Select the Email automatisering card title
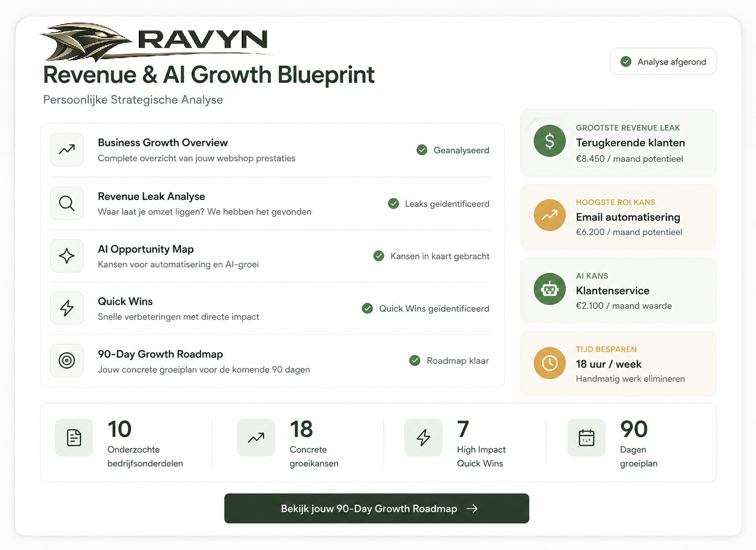Image resolution: width=756 pixels, height=550 pixels. (628, 217)
